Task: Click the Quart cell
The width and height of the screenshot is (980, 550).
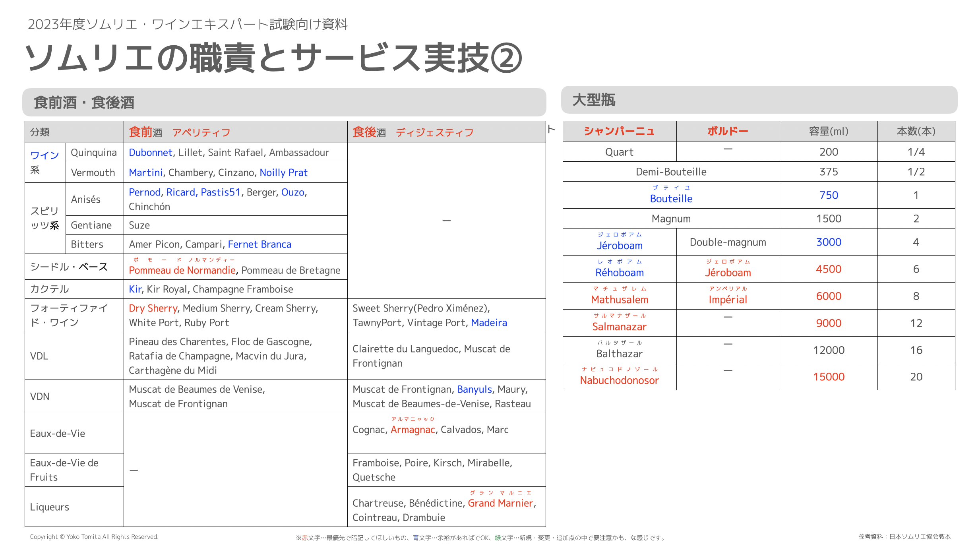Action: tap(620, 152)
